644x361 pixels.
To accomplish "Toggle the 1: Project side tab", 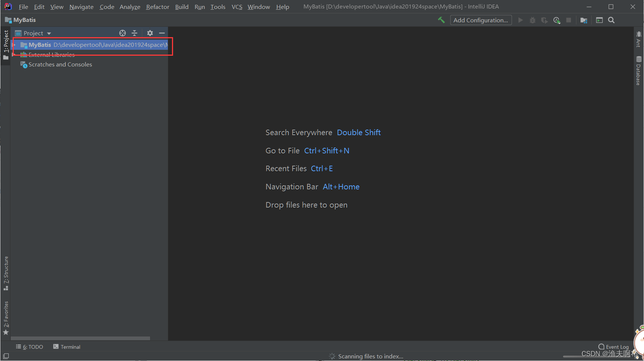I will click(x=6, y=45).
